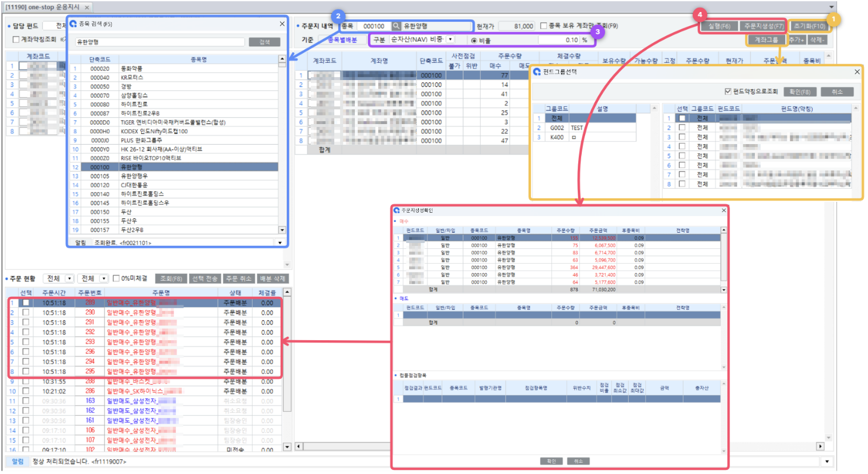Enable 종목 보유 계좌만 조회(F9) checkbox

click(x=544, y=26)
